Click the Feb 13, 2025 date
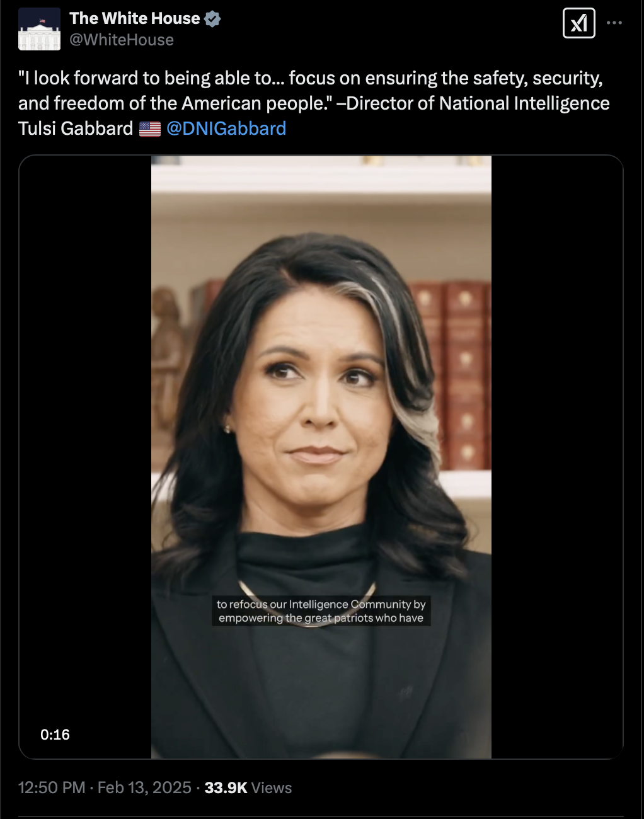Screen dimensions: 644x819 click(x=144, y=787)
